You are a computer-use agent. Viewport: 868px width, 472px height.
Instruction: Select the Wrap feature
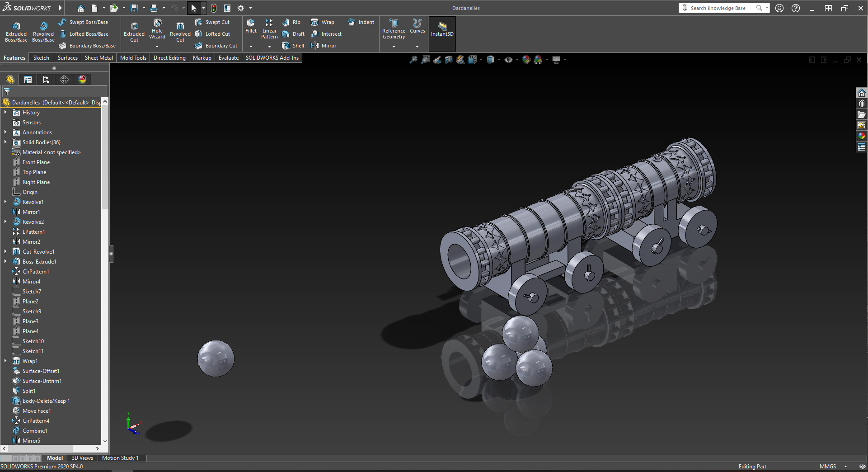click(322, 22)
